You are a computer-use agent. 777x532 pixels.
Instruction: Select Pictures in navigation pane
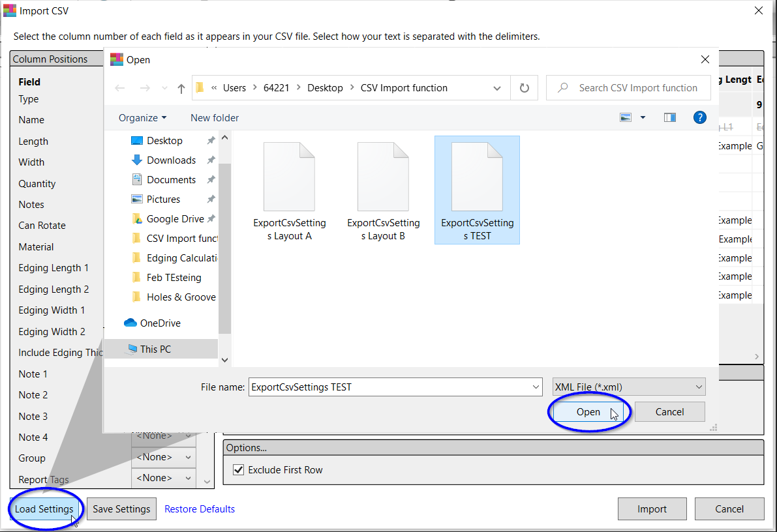coord(163,199)
